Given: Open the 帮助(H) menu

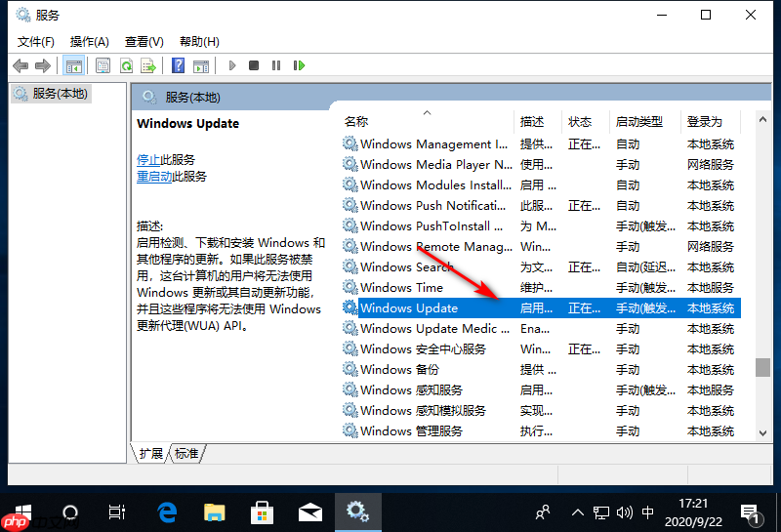Looking at the screenshot, I should [199, 42].
